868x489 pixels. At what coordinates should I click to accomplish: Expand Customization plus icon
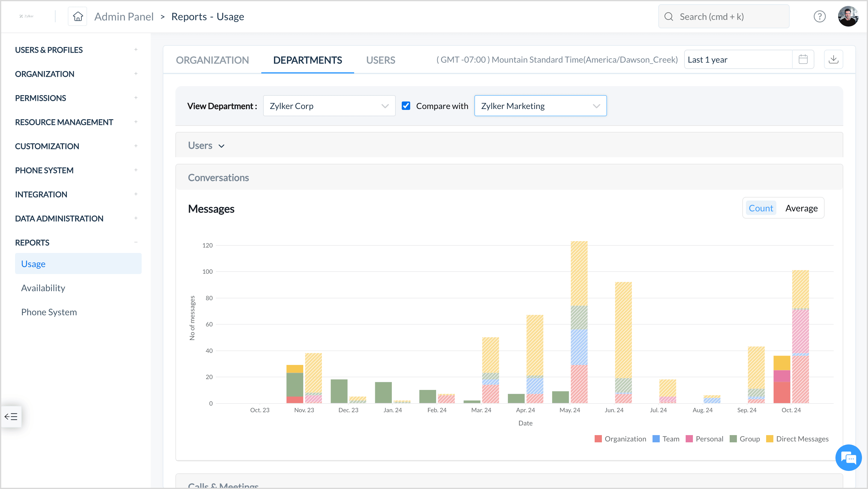136,146
